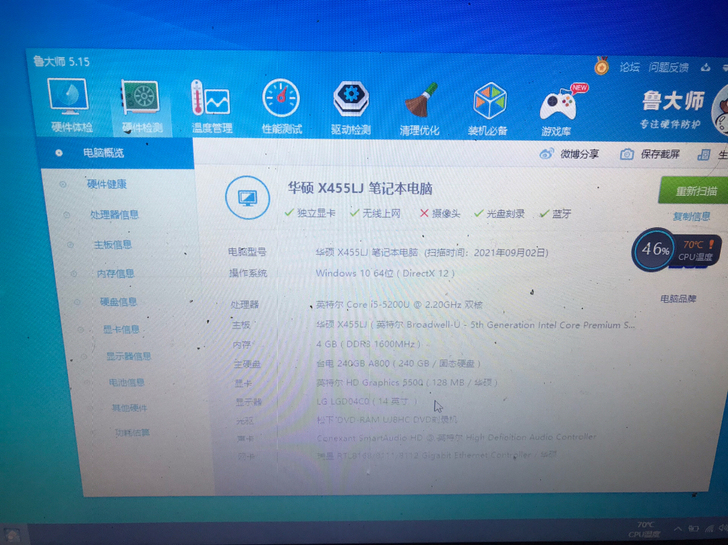
Task: Open 硬件体检 hardware checkup tool
Action: 70,105
